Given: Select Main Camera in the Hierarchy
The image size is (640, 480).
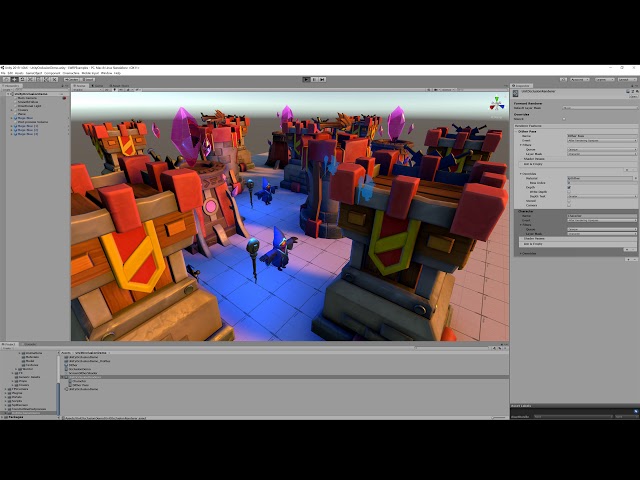Looking at the screenshot, I should point(27,98).
